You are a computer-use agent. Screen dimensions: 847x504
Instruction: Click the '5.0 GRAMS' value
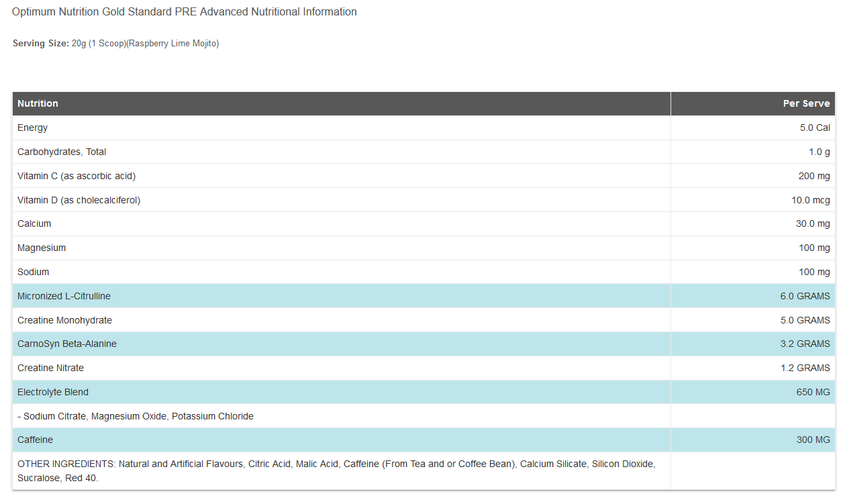(805, 320)
